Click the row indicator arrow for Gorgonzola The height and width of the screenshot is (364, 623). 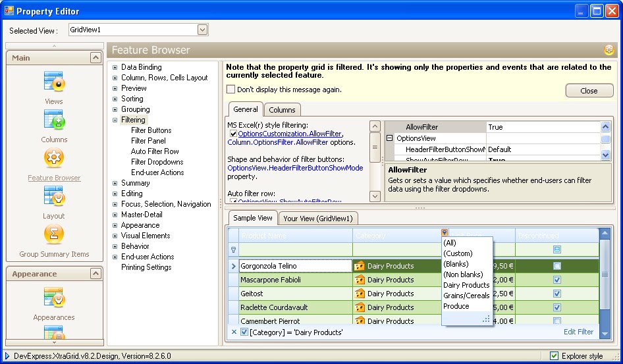[x=233, y=267]
